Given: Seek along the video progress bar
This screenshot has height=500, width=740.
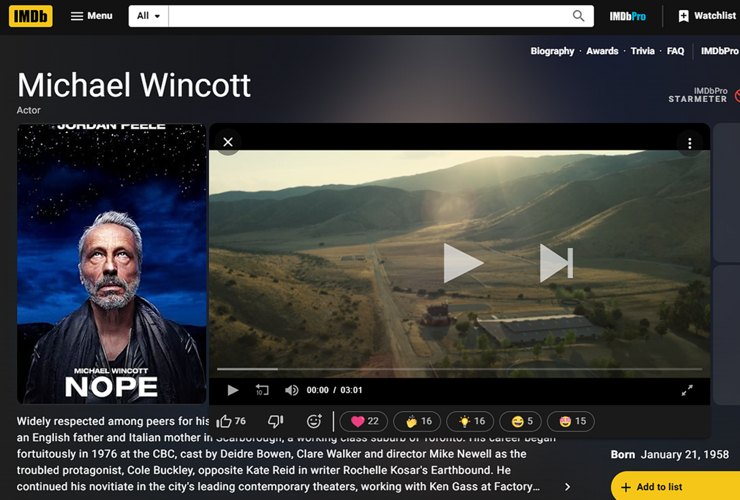Looking at the screenshot, I should (x=459, y=369).
